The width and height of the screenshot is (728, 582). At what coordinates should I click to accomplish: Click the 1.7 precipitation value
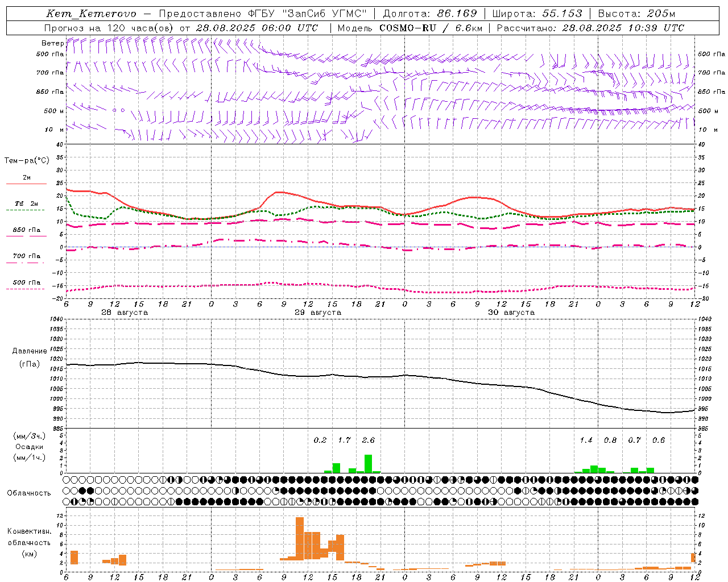point(344,440)
